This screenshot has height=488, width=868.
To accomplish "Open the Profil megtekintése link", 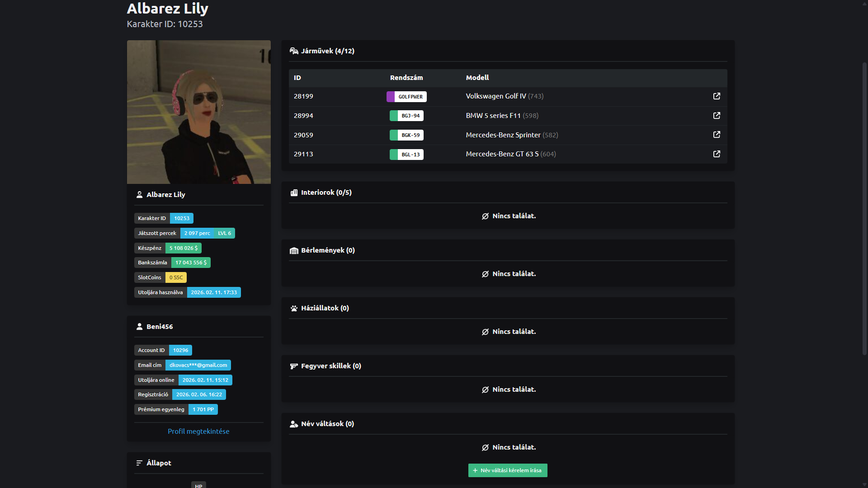I will pos(198,432).
